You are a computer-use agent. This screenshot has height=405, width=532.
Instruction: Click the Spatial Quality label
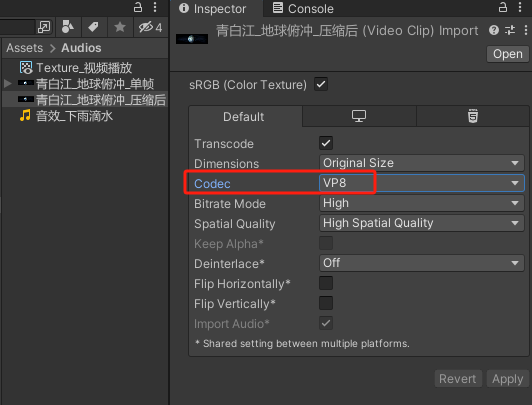click(x=235, y=224)
